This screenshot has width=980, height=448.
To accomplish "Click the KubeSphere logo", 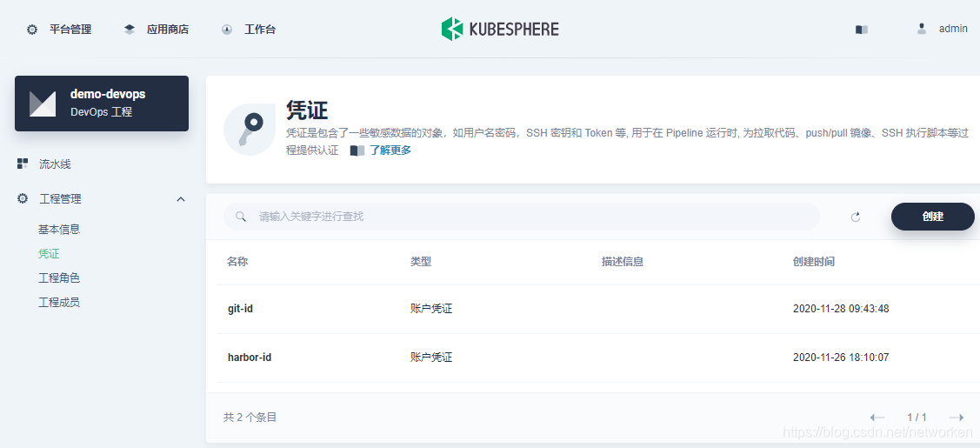I will [x=500, y=29].
